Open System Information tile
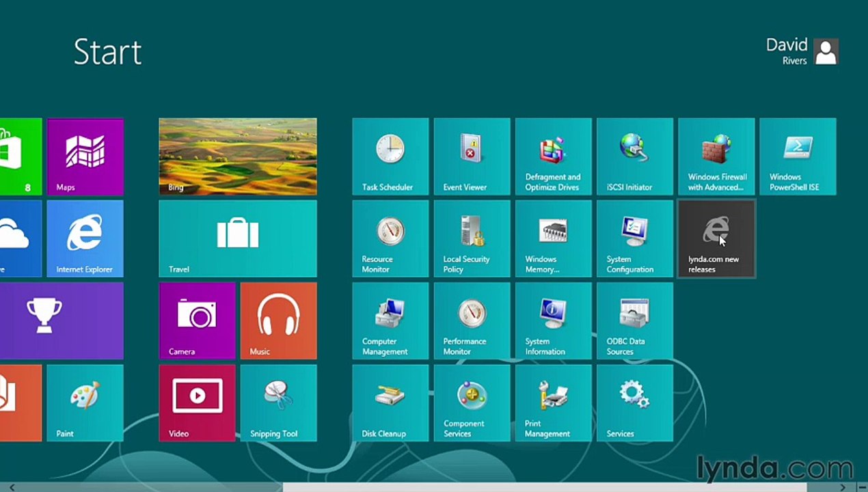The height and width of the screenshot is (492, 868). pos(553,320)
